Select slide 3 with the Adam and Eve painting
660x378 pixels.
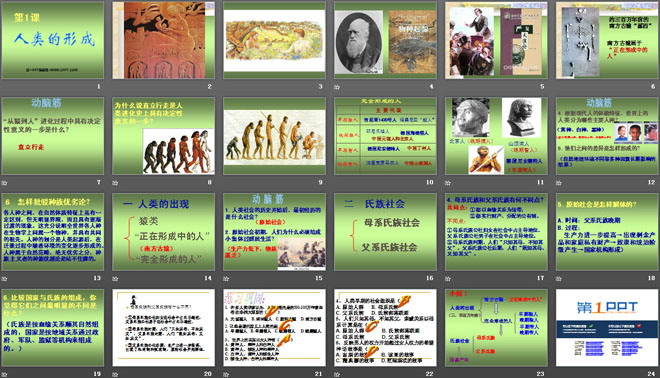point(274,40)
